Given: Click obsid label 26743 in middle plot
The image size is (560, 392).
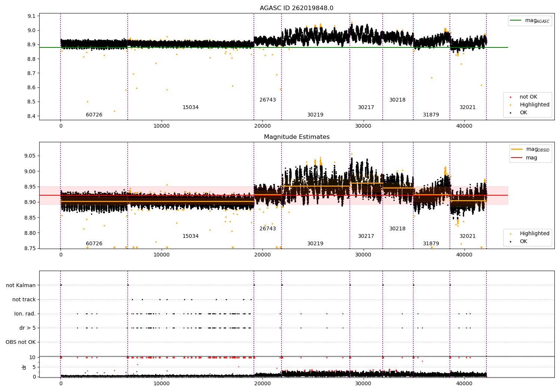Looking at the screenshot, I should point(268,229).
